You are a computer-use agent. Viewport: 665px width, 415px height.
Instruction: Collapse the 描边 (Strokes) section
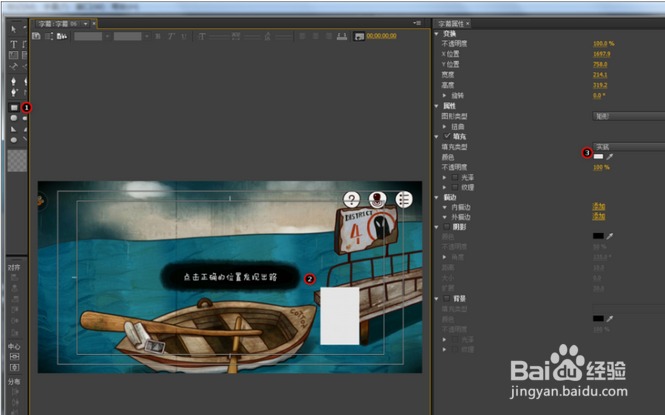[437, 197]
